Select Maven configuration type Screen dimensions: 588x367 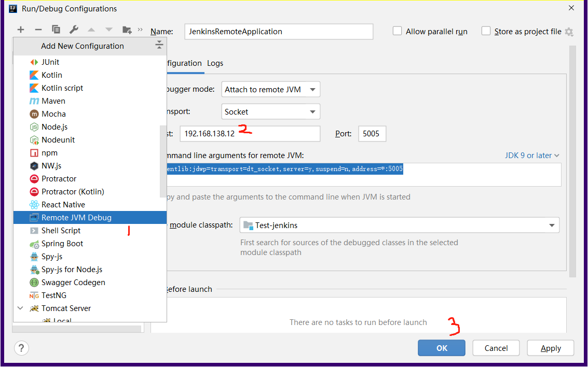[x=90, y=101]
